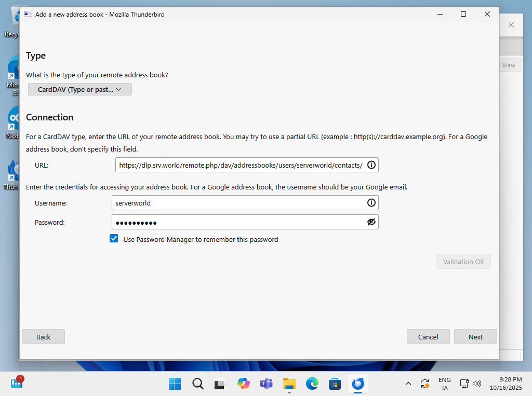Click the info icon in Username field

point(371,203)
